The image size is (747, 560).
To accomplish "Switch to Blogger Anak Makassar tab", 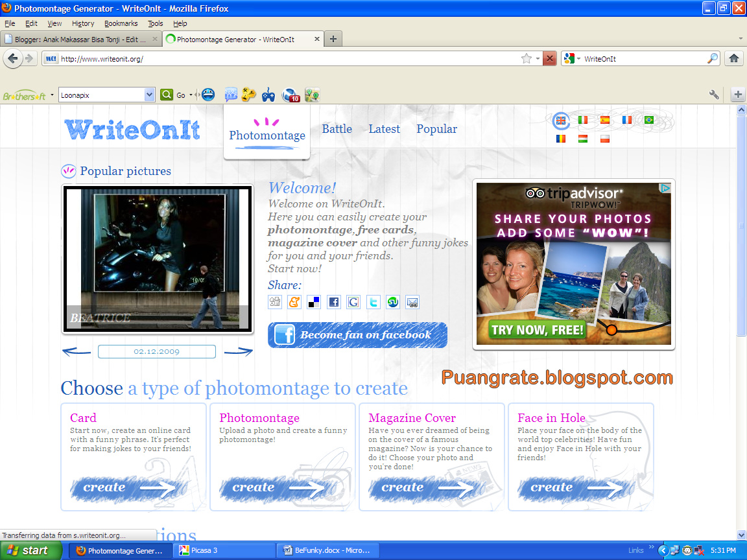I will click(80, 40).
